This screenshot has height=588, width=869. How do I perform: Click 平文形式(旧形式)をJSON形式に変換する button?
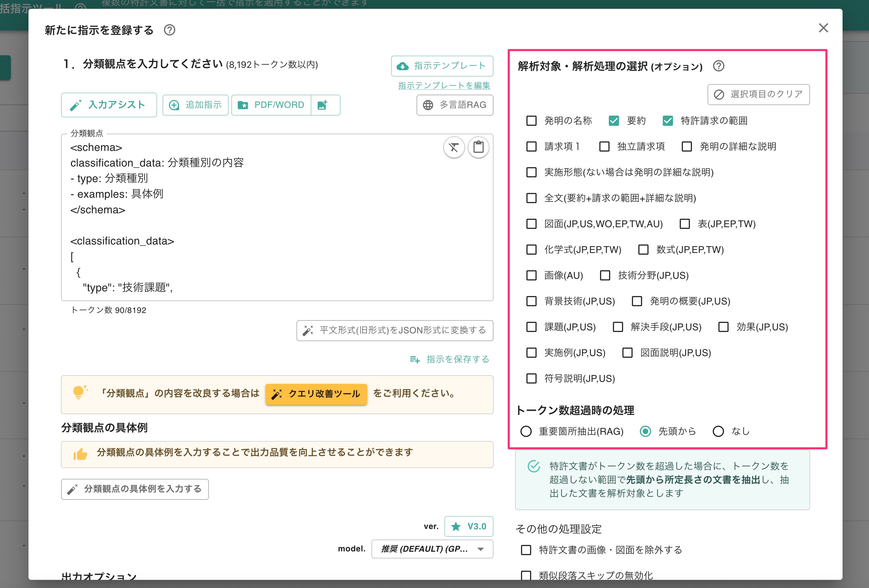394,330
